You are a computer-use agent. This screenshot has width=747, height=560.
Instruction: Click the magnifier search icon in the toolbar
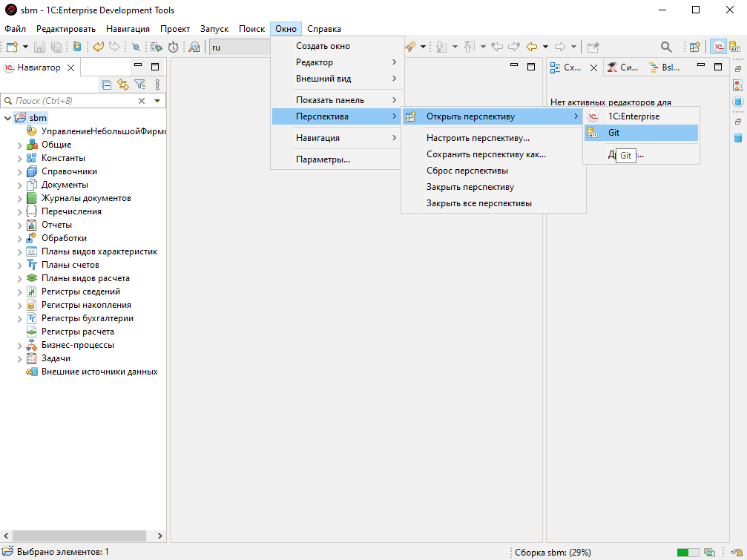pos(666,47)
